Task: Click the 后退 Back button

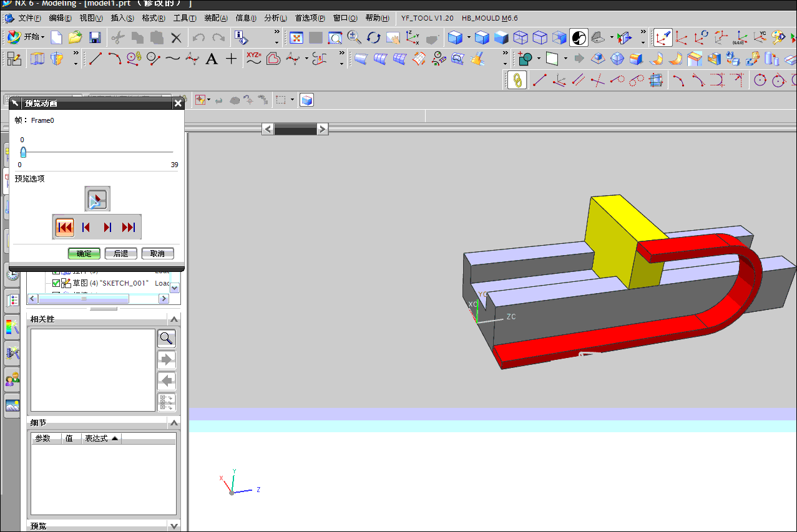Action: click(121, 254)
